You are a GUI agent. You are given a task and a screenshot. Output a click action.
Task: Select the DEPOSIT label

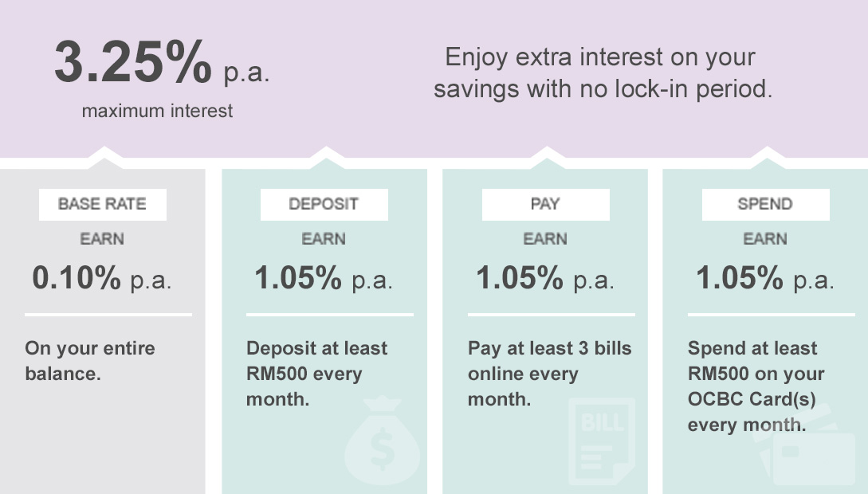coord(324,204)
